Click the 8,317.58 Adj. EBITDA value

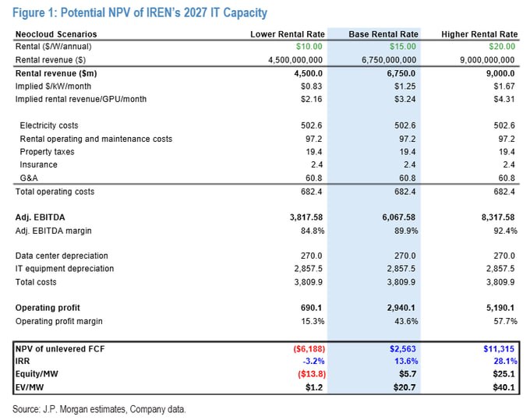coord(498,217)
